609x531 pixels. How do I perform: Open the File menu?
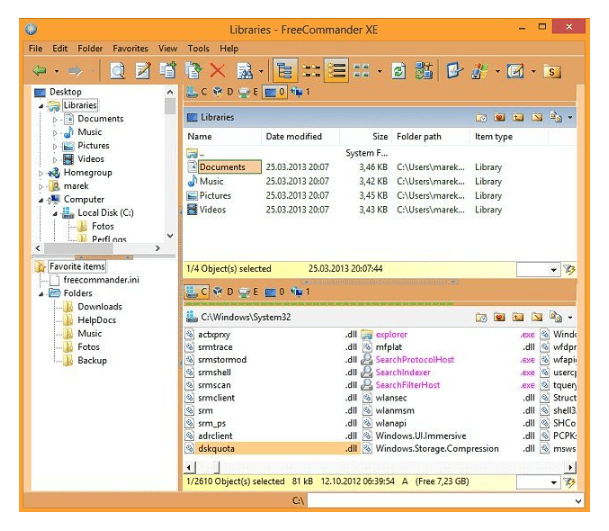(x=35, y=49)
